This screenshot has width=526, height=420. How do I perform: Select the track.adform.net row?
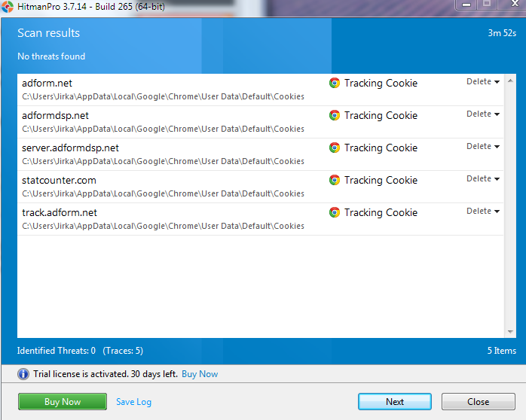[260, 219]
